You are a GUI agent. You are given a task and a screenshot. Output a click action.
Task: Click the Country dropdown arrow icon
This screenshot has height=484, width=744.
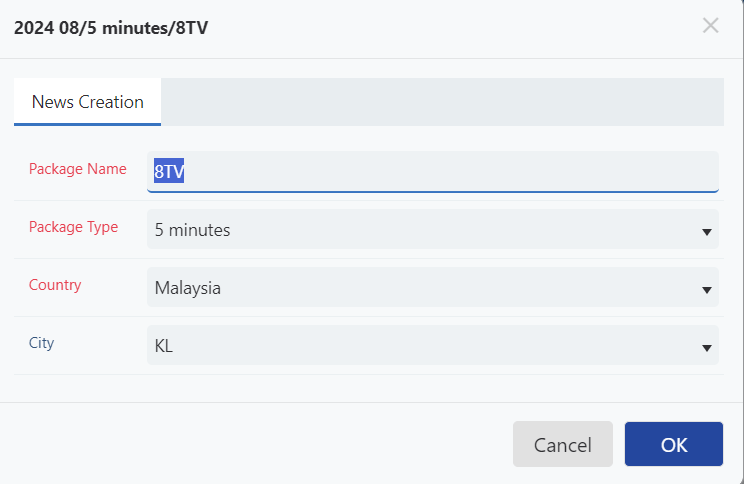(x=707, y=289)
